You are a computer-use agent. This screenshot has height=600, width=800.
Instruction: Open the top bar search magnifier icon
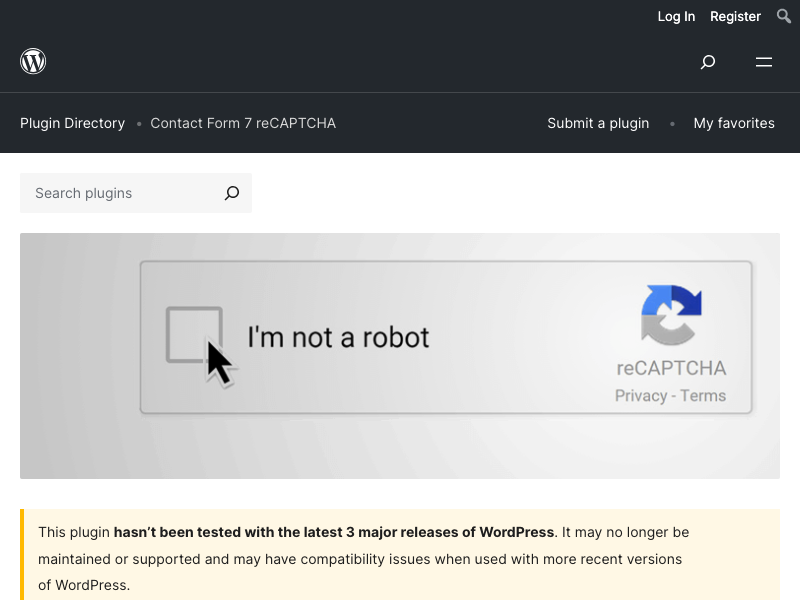pos(784,16)
